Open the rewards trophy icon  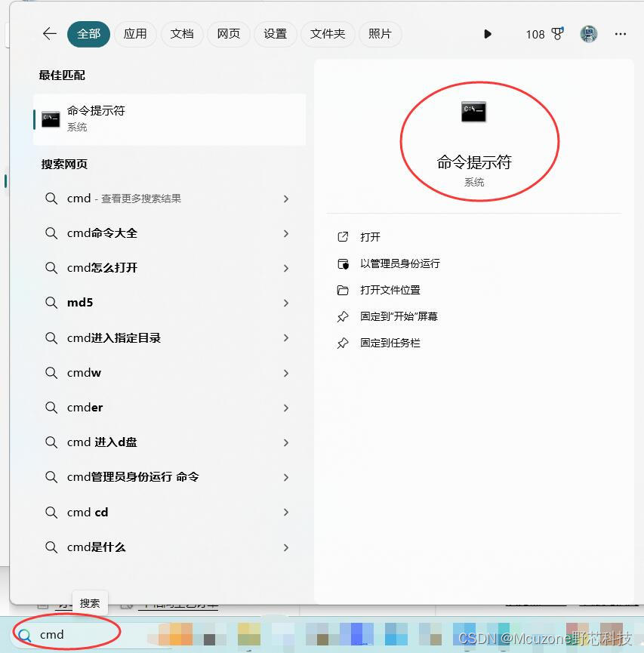[557, 34]
